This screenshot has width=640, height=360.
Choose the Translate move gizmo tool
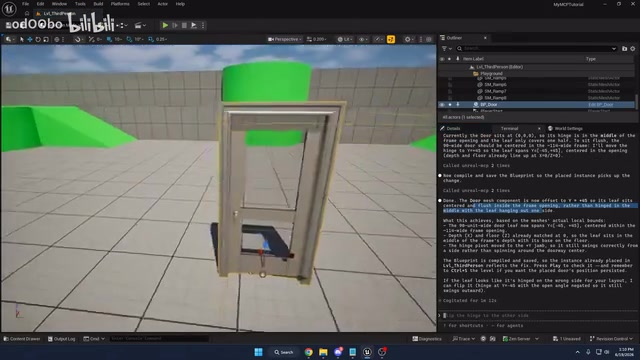[30, 40]
